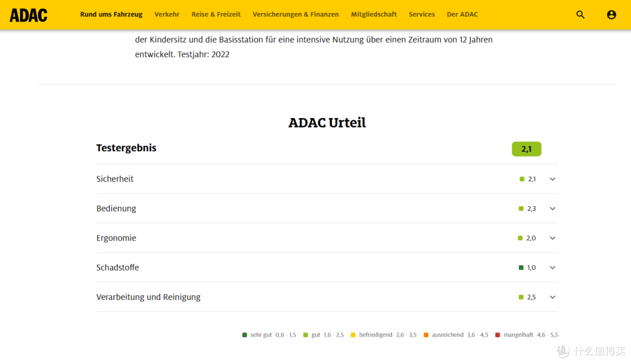
Task: Click the green sehr gut legend swatch
Action: (245, 335)
